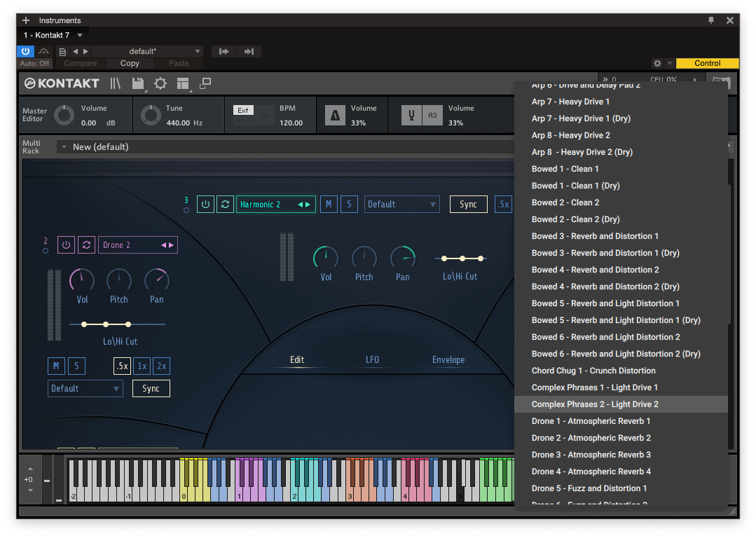This screenshot has height=538, width=756.
Task: Select Bowed 1 - Clean 1 from list
Action: 621,169
